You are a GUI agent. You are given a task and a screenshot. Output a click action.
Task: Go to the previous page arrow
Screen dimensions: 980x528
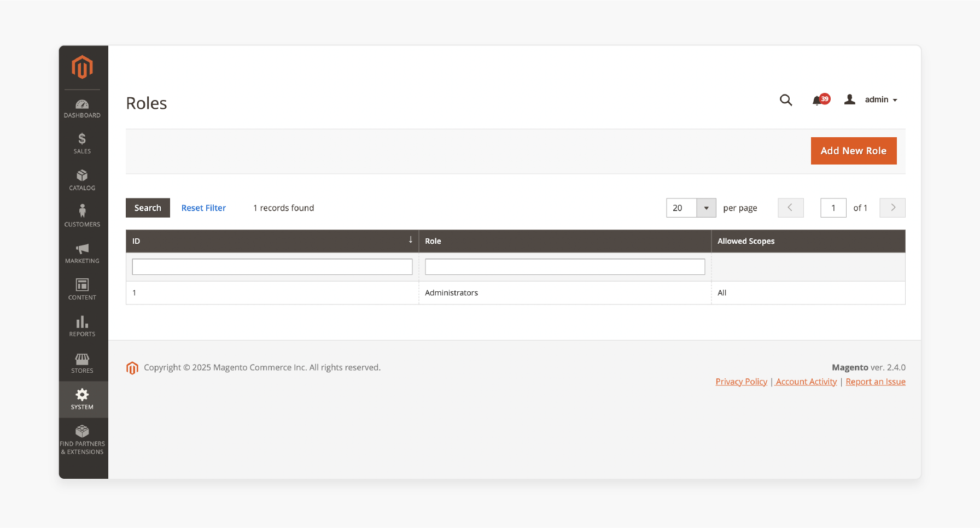[791, 208]
